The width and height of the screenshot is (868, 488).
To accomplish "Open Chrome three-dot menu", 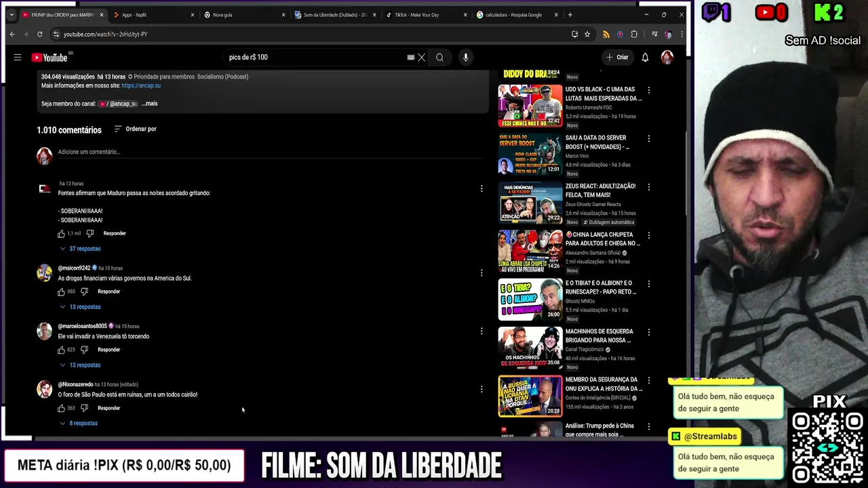I will tap(682, 34).
